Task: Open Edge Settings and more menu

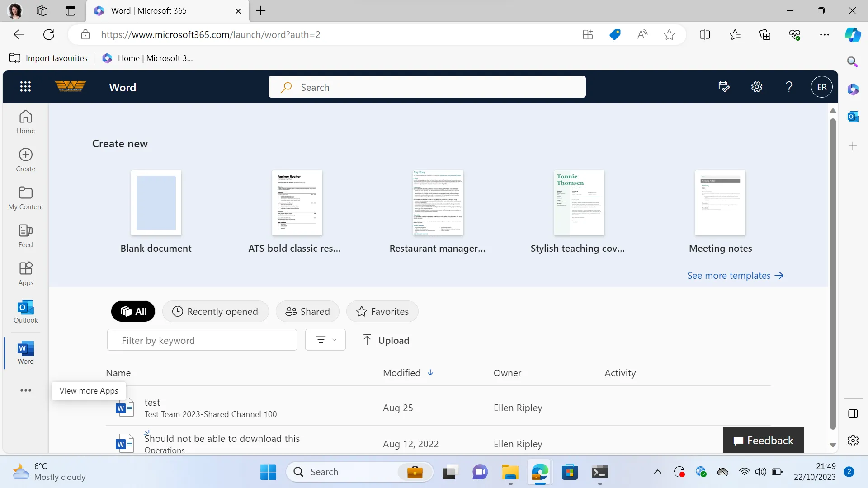Action: [x=825, y=35]
